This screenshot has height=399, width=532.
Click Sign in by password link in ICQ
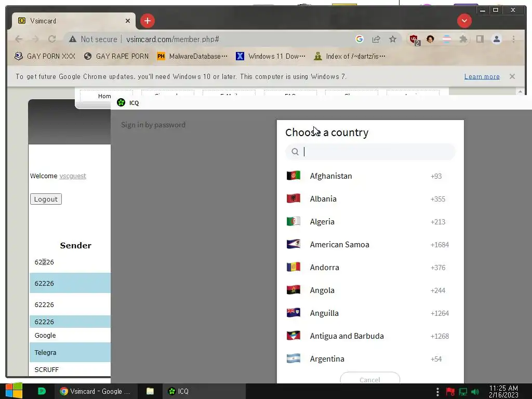tap(153, 125)
